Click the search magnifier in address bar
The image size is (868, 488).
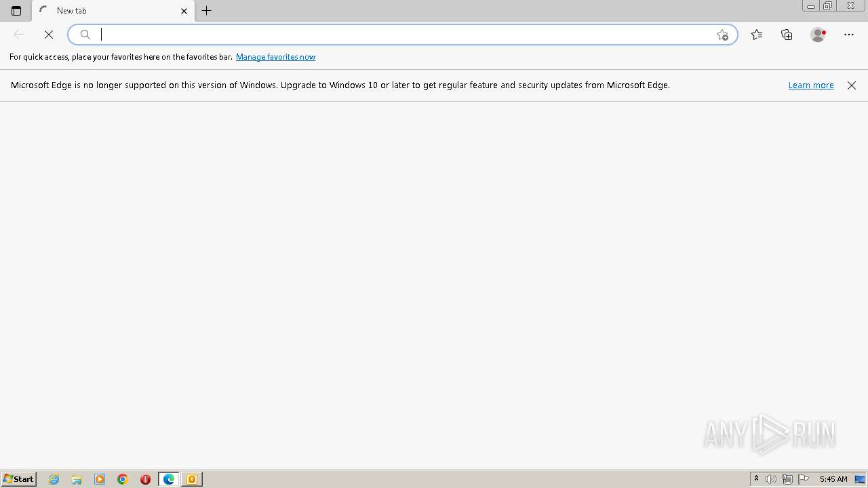click(85, 35)
